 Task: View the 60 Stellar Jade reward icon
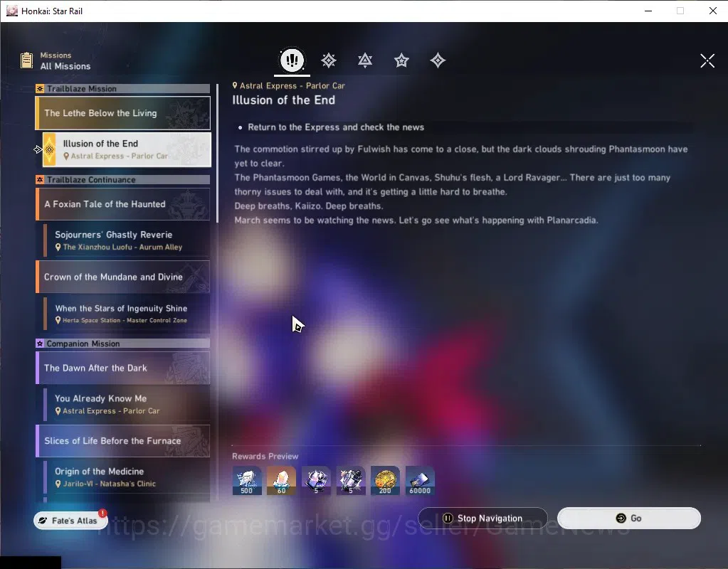point(281,480)
